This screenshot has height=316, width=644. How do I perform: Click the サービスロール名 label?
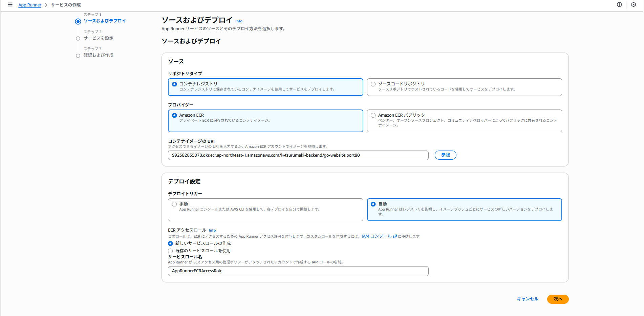(185, 257)
